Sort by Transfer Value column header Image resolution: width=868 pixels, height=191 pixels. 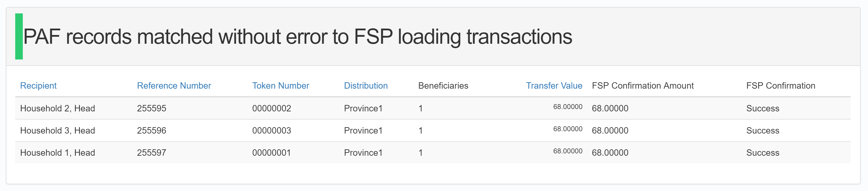[554, 86]
